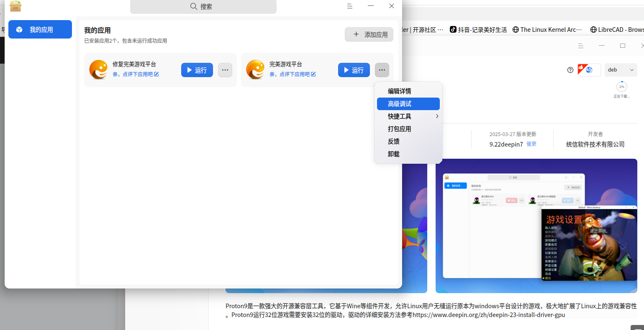Open the deb package type dropdown

(621, 70)
